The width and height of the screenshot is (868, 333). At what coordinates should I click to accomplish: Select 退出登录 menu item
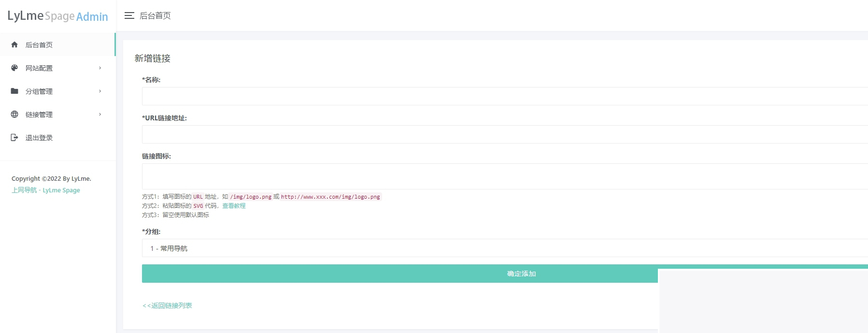coord(39,138)
